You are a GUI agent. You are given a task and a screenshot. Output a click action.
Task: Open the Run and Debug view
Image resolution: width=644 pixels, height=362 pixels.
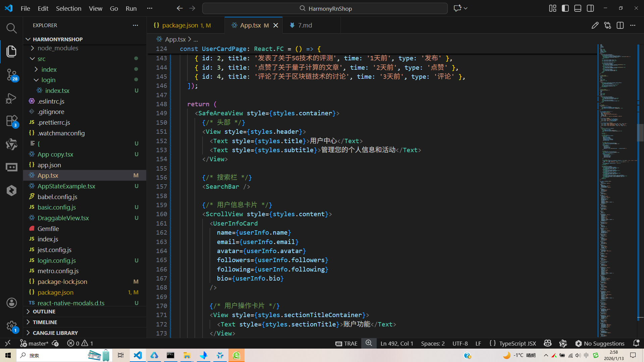click(x=11, y=98)
